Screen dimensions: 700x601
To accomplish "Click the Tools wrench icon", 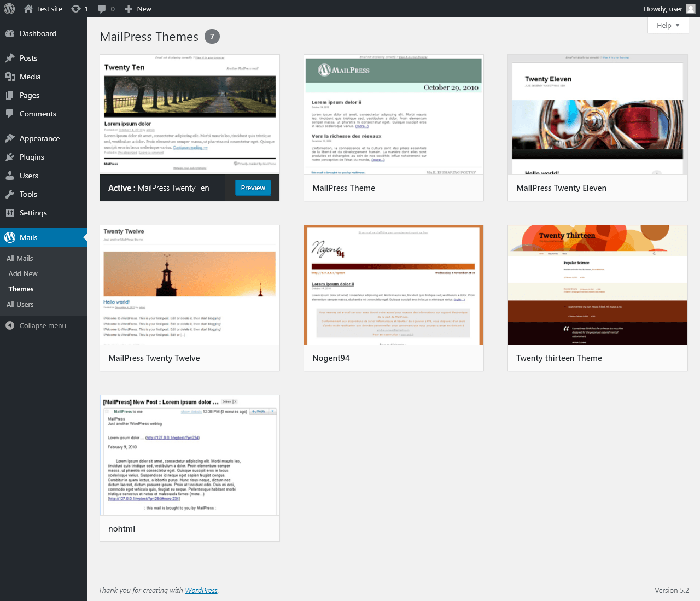I will point(10,194).
